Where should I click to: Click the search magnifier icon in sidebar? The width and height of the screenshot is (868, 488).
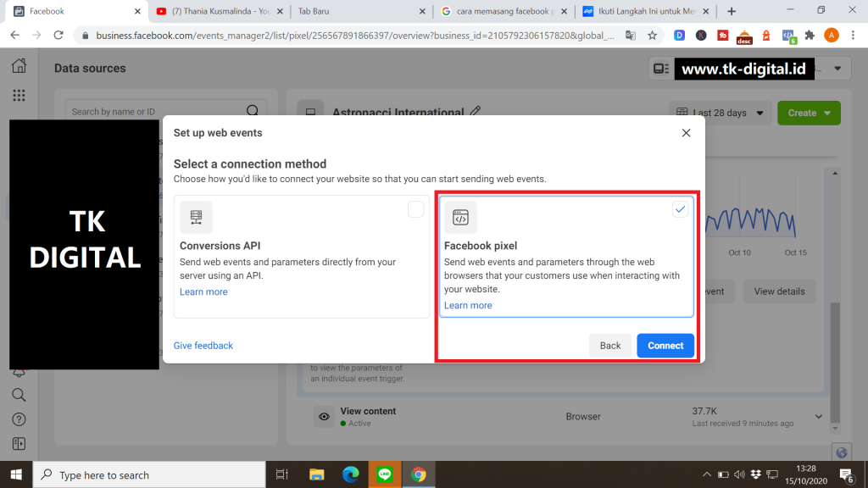tap(19, 395)
